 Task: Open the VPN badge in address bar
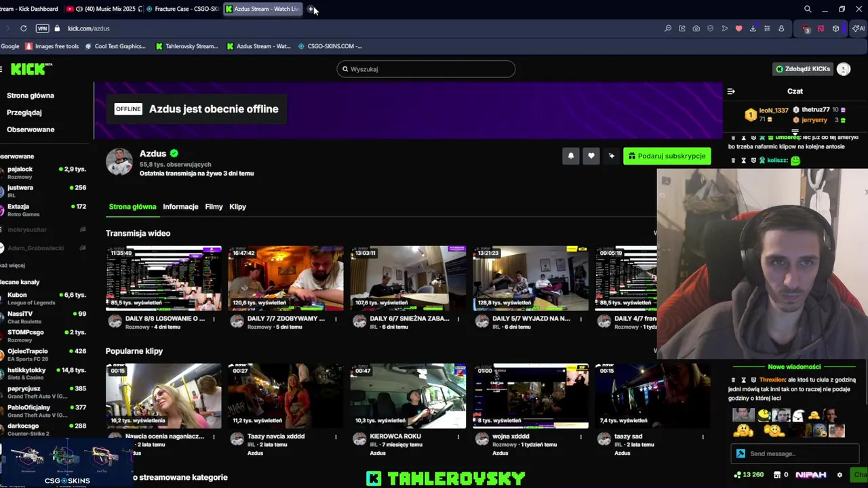pos(42,28)
